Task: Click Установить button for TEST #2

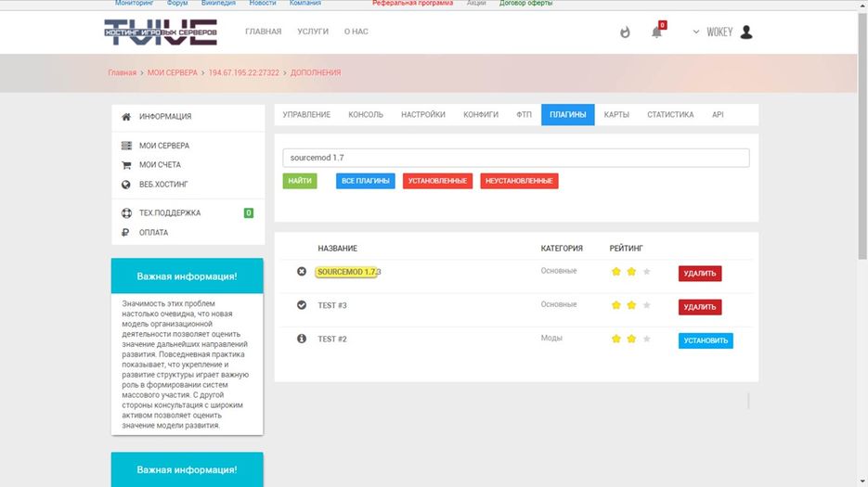Action: (x=706, y=340)
